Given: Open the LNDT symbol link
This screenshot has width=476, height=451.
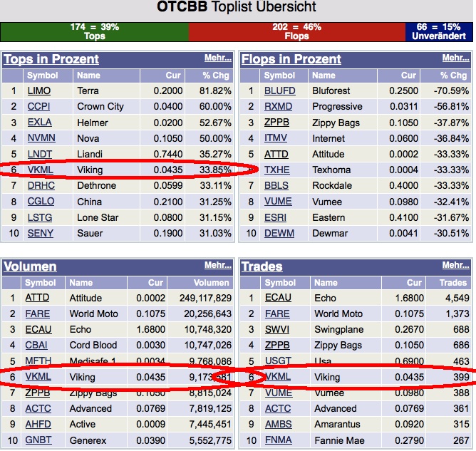Looking at the screenshot, I should click(40, 154).
